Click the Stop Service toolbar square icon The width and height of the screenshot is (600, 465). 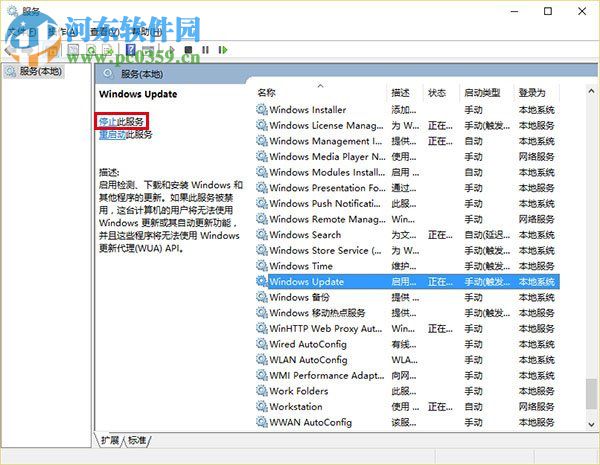coord(188,50)
